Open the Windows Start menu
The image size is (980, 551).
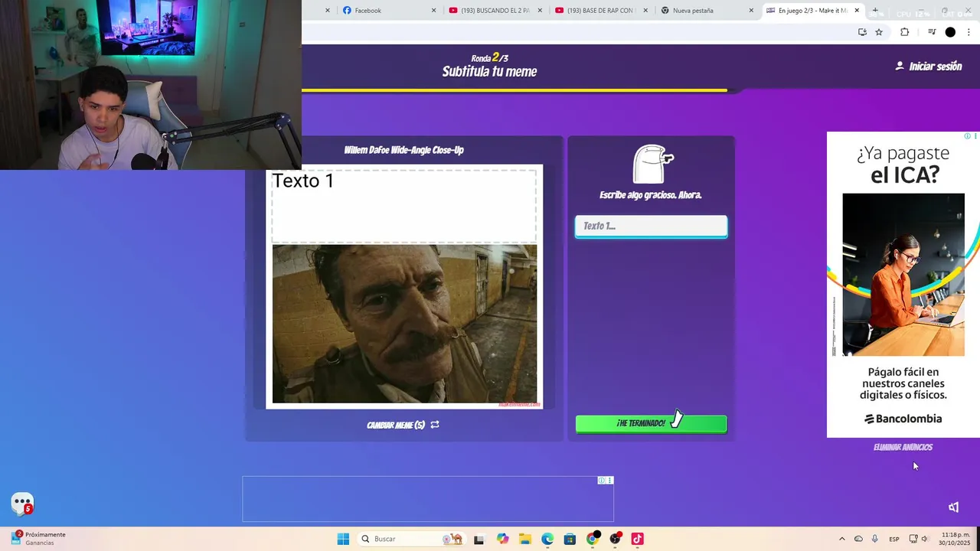(x=343, y=539)
